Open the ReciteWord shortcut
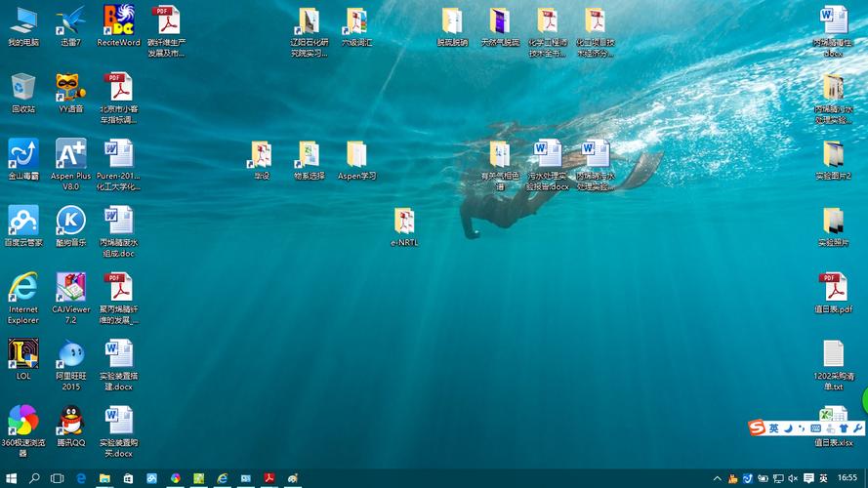 click(118, 26)
